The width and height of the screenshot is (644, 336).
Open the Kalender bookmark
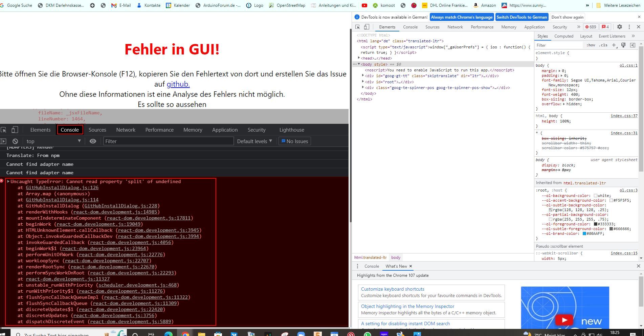(x=178, y=5)
